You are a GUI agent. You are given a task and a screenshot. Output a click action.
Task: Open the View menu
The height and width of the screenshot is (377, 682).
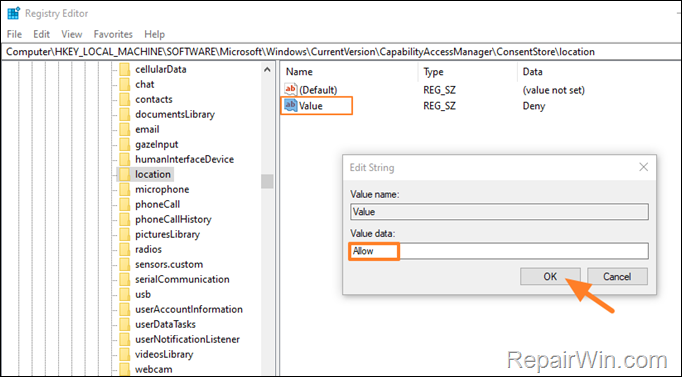pos(72,34)
